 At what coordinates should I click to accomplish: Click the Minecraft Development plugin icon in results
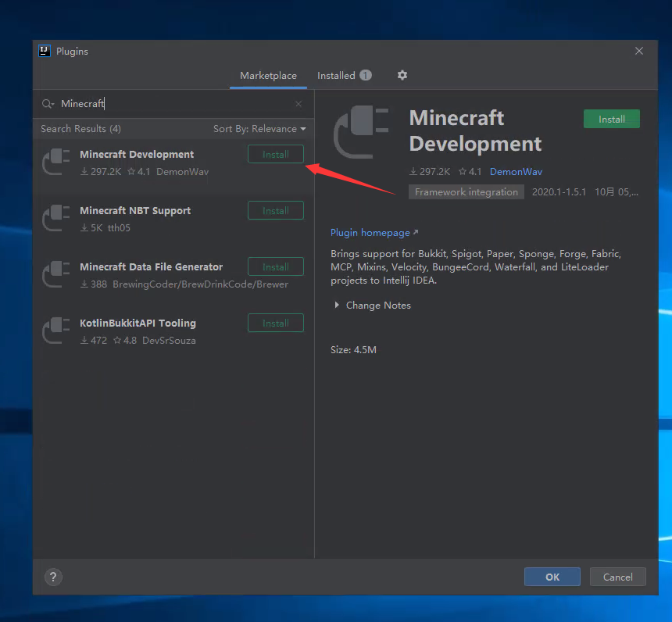pyautogui.click(x=56, y=162)
